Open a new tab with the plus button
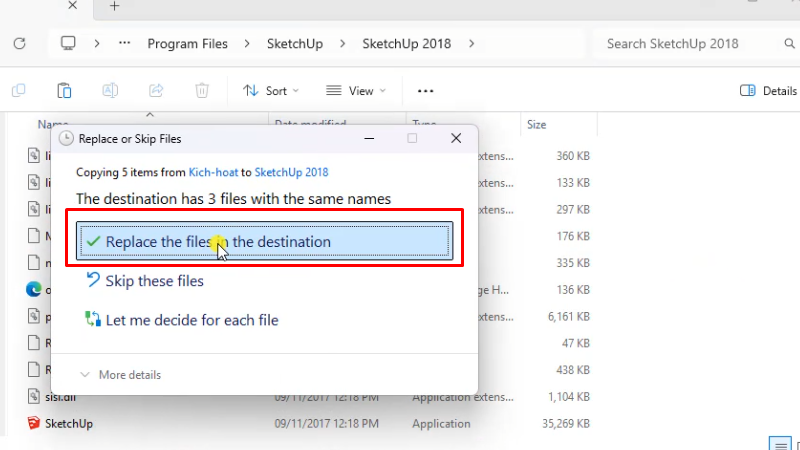 point(114,6)
